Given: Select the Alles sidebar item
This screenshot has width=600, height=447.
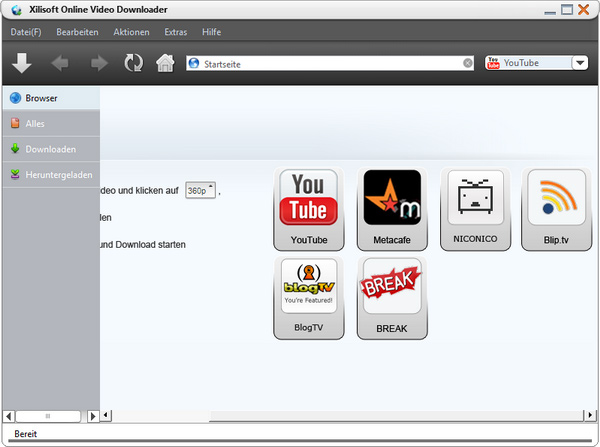Looking at the screenshot, I should pos(51,123).
